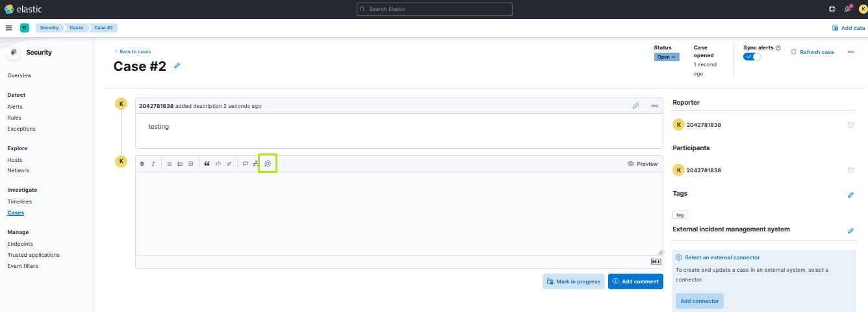Toggle Sync alerts switch off
The image size is (868, 312).
[x=752, y=57]
